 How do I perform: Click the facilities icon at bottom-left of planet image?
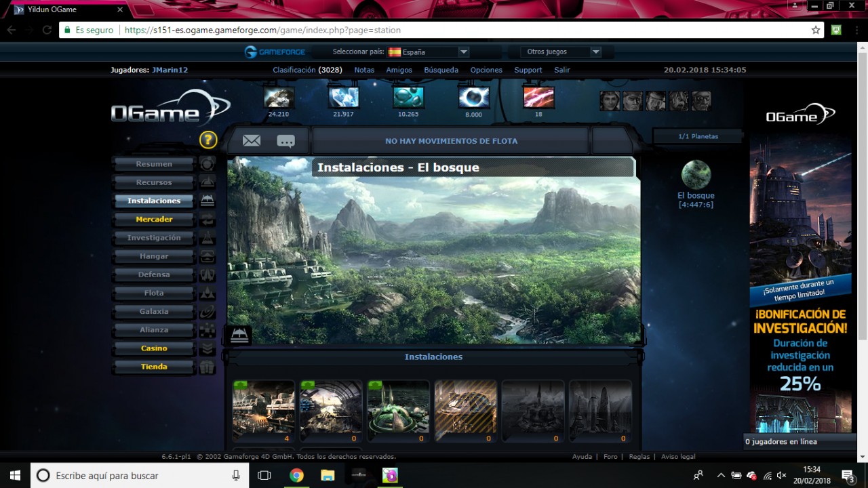click(x=239, y=334)
